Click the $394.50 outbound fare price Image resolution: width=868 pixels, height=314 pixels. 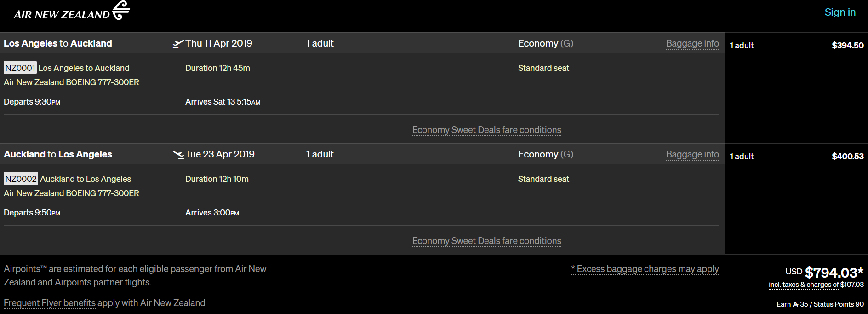pyautogui.click(x=847, y=46)
